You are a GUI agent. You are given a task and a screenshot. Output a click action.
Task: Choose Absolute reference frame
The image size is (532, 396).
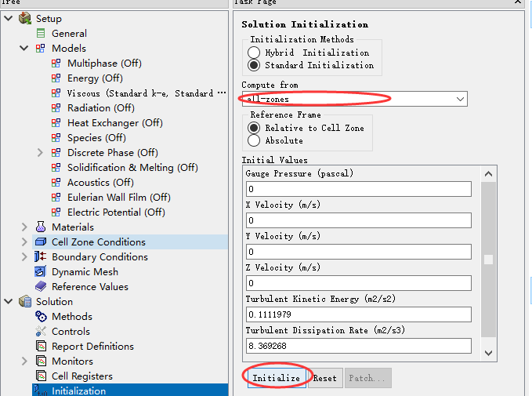tap(254, 140)
